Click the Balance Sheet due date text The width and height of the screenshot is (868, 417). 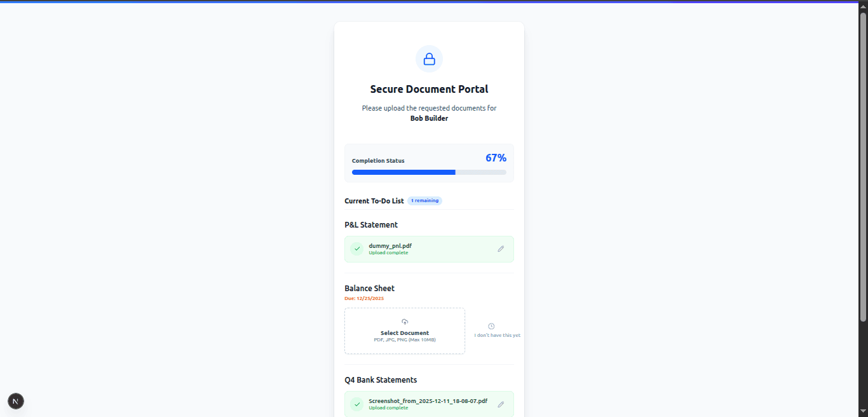[364, 298]
